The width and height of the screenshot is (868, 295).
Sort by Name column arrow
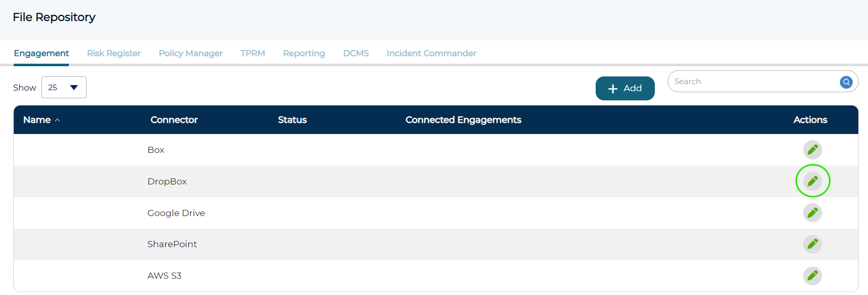pos(58,120)
